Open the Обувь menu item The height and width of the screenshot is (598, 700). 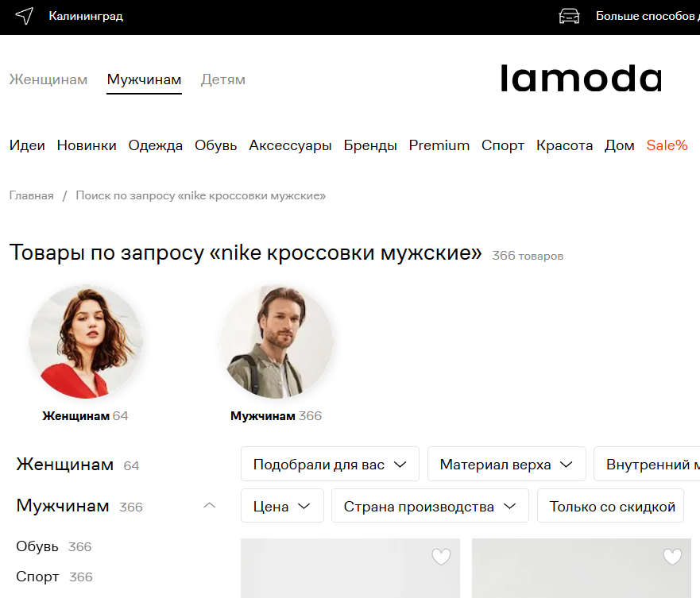(215, 145)
